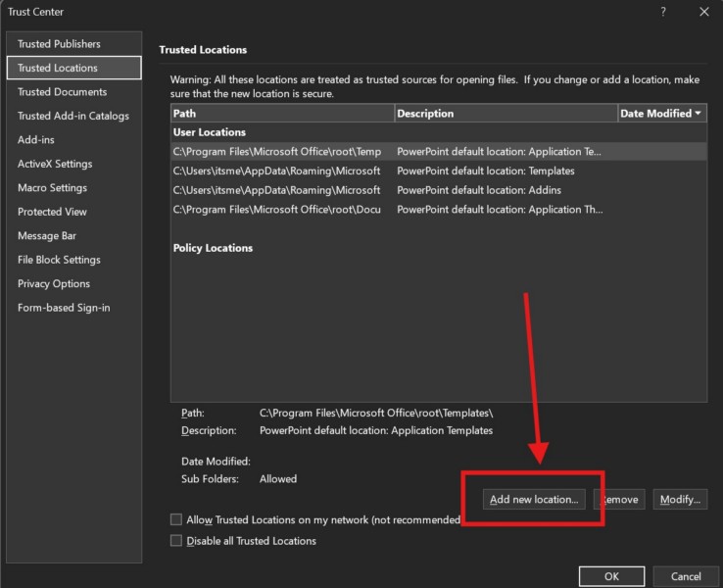Image resolution: width=723 pixels, height=588 pixels.
Task: Enable Allow Trusted Locations on my network
Action: (x=176, y=519)
